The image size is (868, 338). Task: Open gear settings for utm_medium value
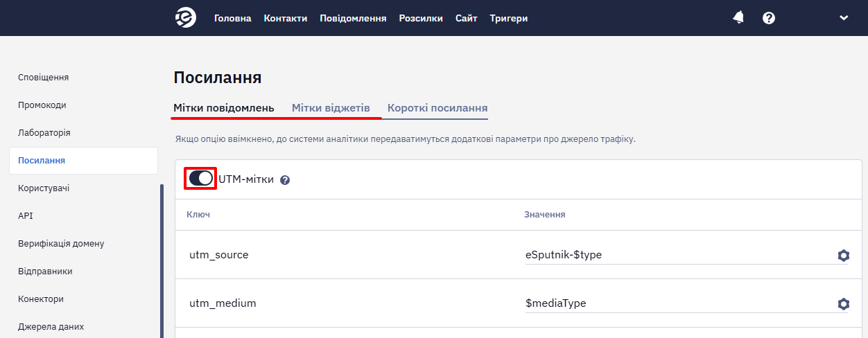(x=843, y=304)
